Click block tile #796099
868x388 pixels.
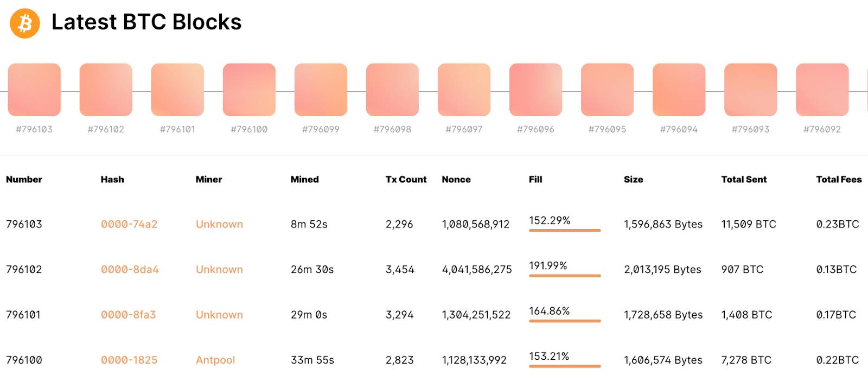(321, 90)
